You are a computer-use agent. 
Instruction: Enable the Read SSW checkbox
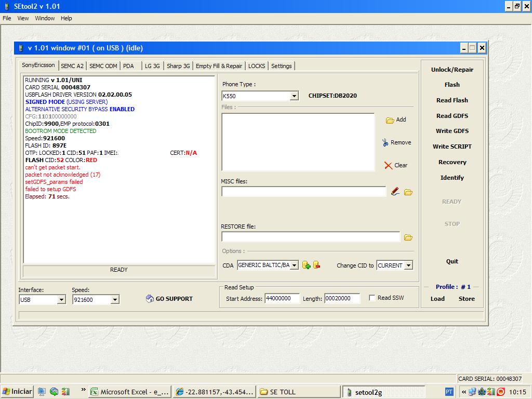coord(372,298)
